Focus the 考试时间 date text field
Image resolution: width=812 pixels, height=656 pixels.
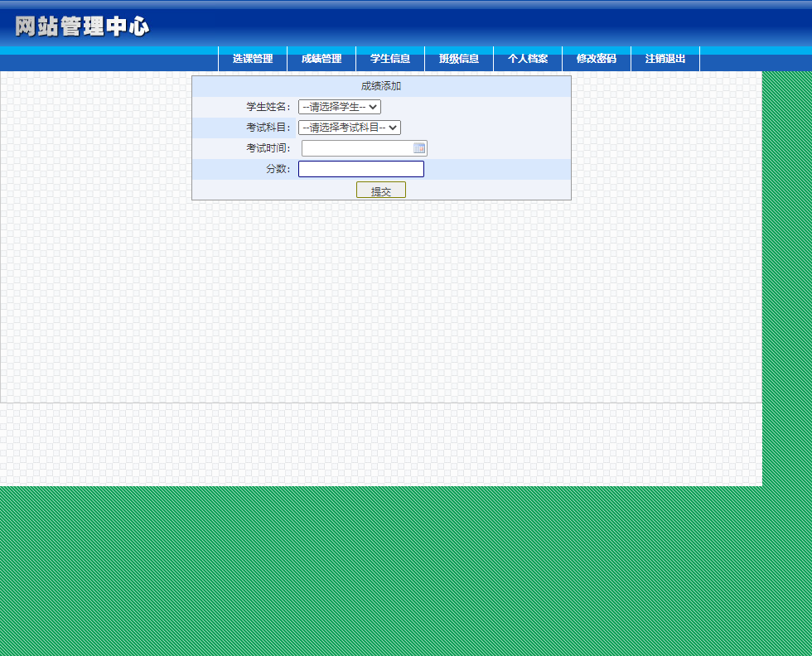356,148
